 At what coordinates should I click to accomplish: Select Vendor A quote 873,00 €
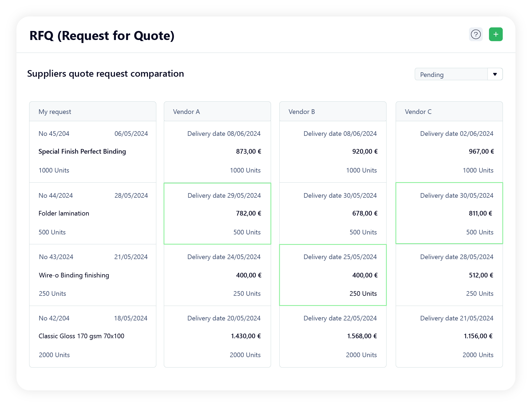[217, 152]
